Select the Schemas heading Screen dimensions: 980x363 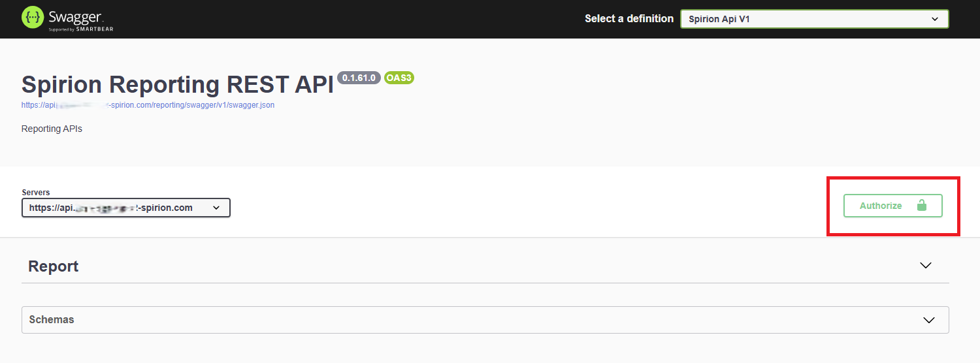(52, 320)
